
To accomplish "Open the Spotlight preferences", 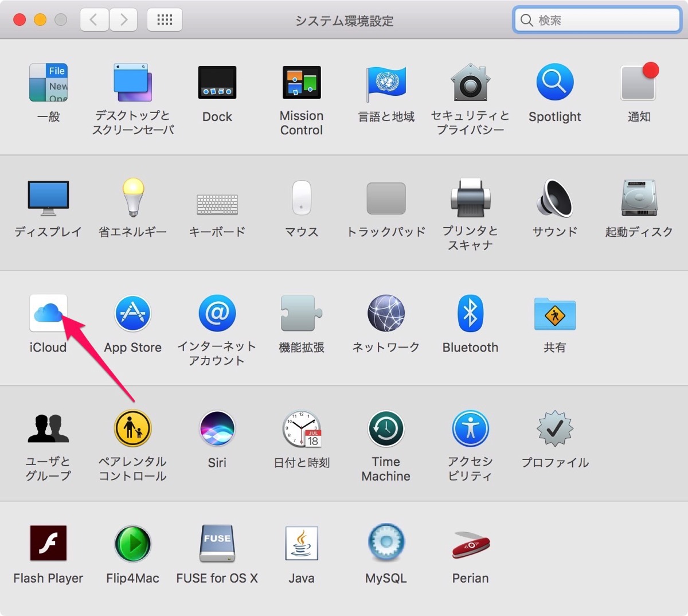I will click(x=555, y=82).
